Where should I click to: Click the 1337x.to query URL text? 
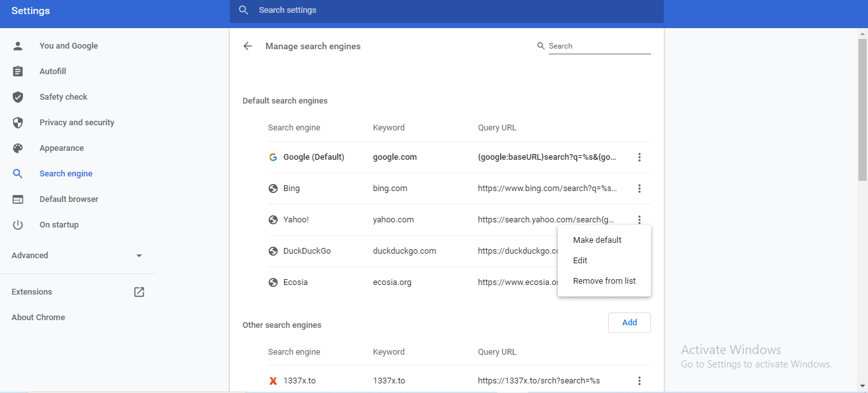coord(539,381)
